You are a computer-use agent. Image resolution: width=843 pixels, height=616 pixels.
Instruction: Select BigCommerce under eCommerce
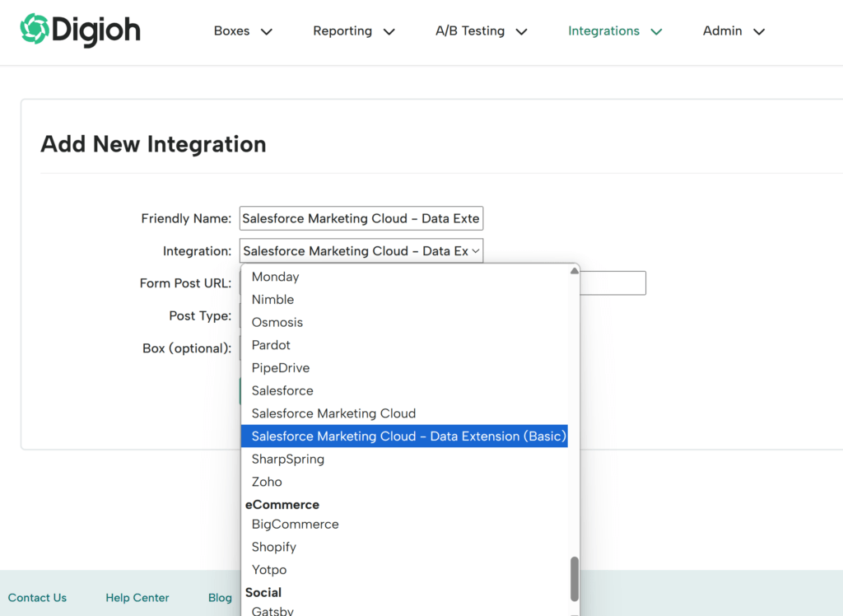pos(404,524)
